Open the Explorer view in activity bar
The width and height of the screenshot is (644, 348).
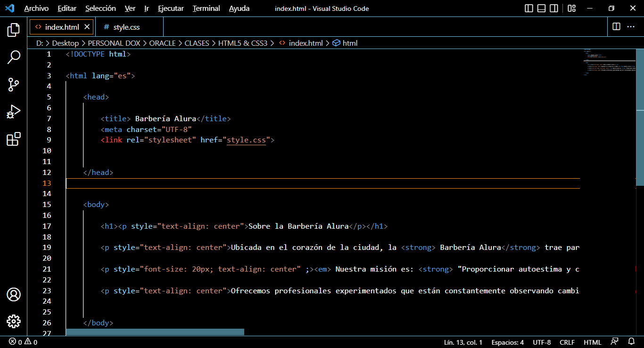[14, 30]
